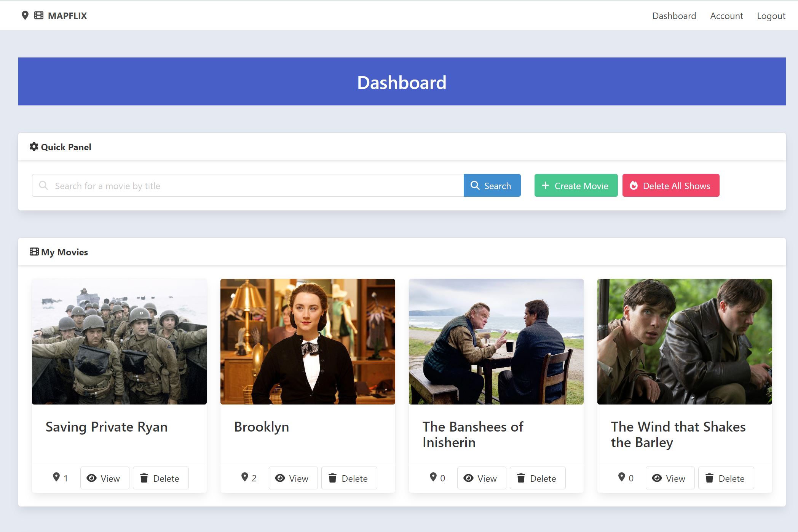Screen dimensions: 798x532
Task: Click the magnifier icon inside the search field
Action: pos(44,186)
